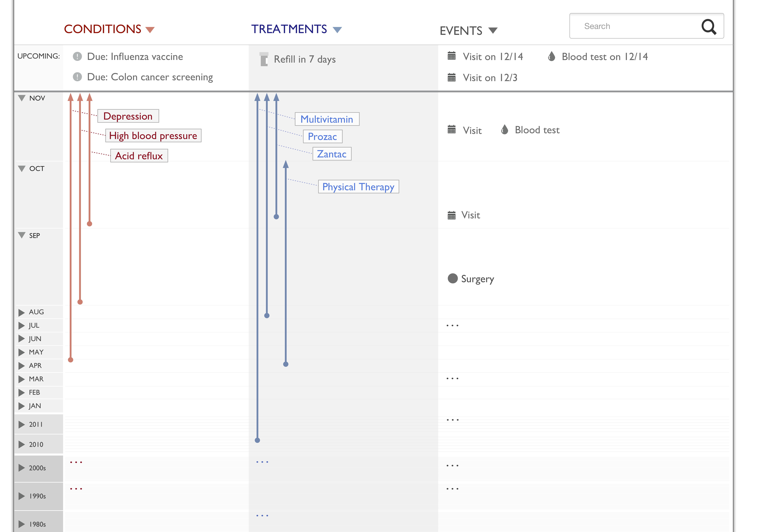Click the Refill in 7 days pill bottle icon
757x532 pixels.
click(x=264, y=59)
